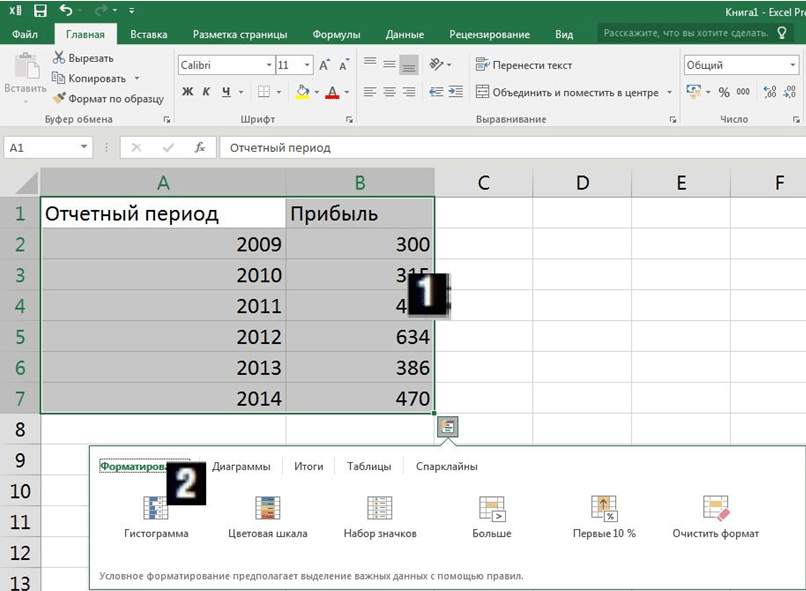Open the Диаграммы tab in Quick Analysis

click(241, 466)
